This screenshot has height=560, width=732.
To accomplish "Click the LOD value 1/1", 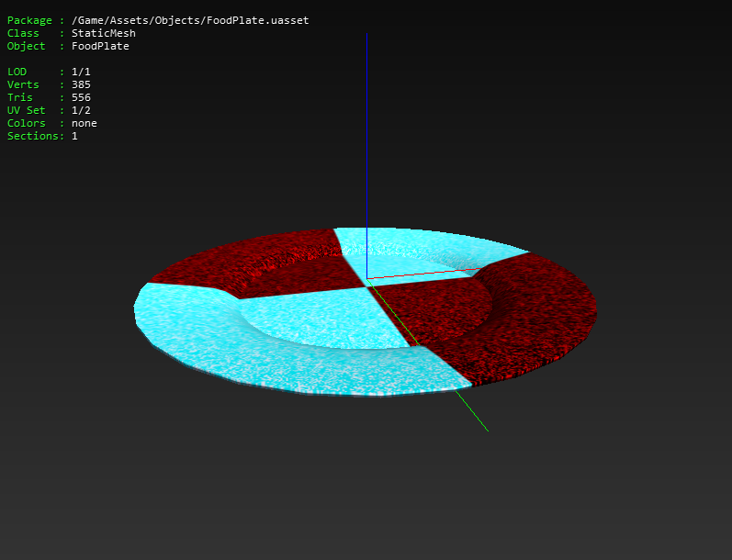I will coord(81,72).
